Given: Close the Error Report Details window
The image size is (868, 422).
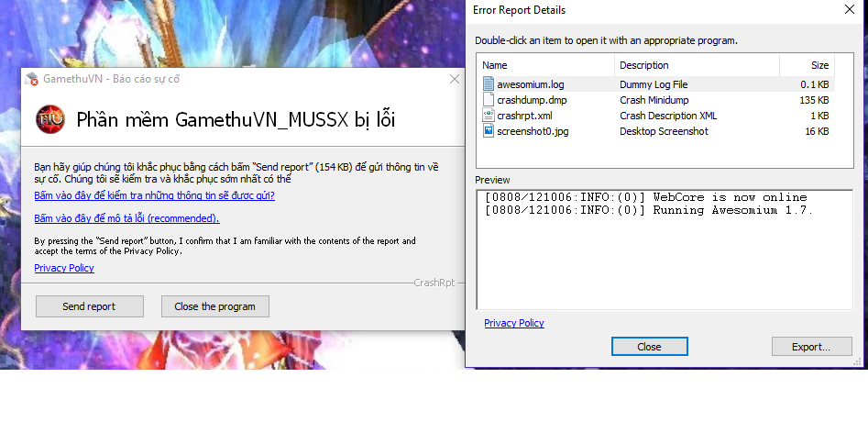Looking at the screenshot, I should tap(849, 9).
